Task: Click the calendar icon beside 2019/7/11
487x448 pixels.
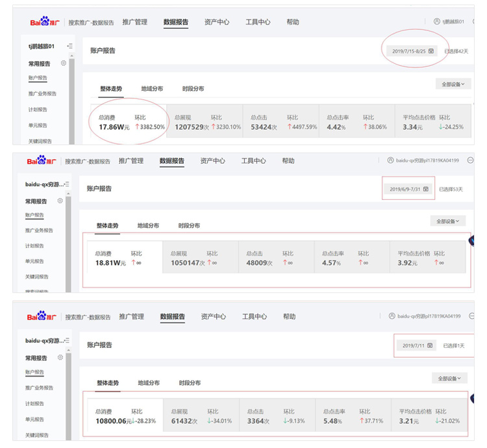Action: [430, 345]
